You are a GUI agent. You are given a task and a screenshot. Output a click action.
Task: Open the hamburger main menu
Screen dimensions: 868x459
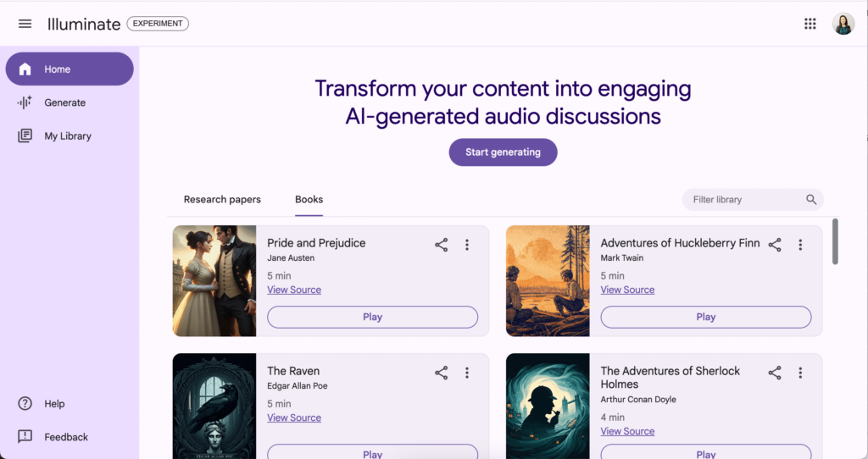(x=25, y=24)
